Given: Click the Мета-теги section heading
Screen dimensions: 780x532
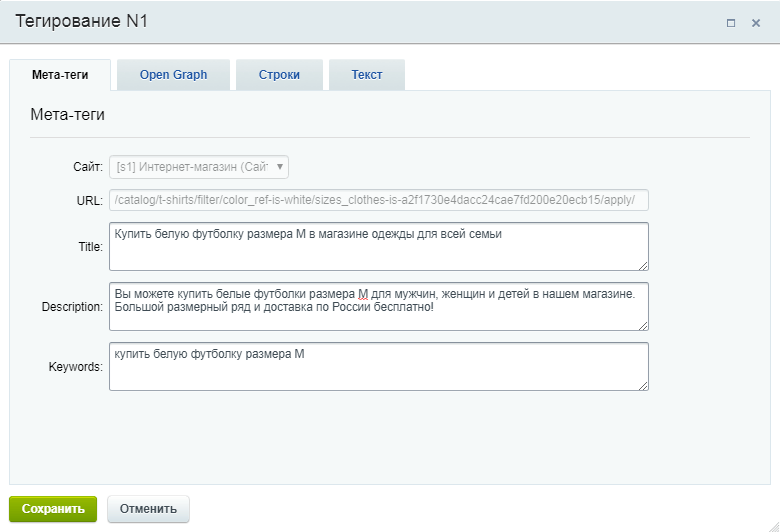Looking at the screenshot, I should (x=68, y=115).
